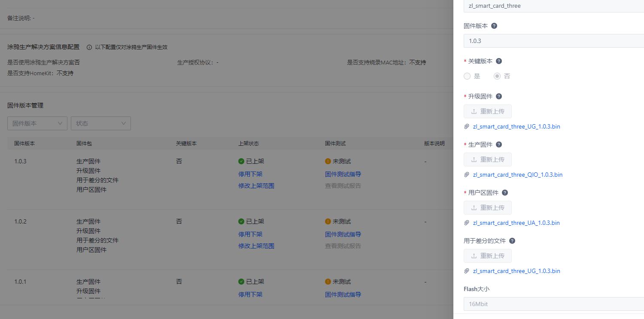Click 停用下架 link for version 1.0.3
The width and height of the screenshot is (644, 319).
[250, 174]
